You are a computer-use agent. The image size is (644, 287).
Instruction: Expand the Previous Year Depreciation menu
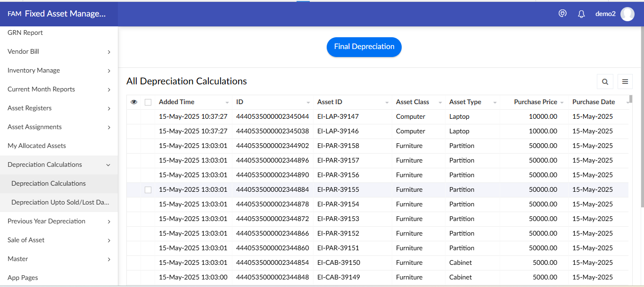(x=109, y=221)
